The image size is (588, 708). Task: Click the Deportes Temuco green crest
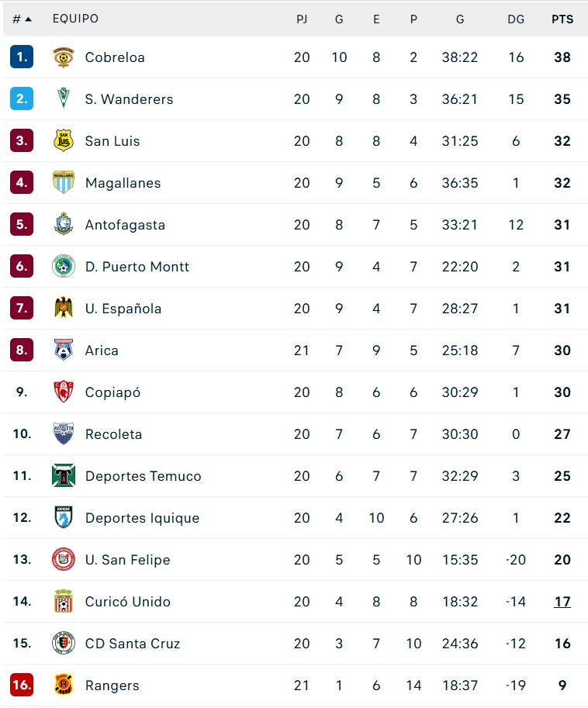64,476
